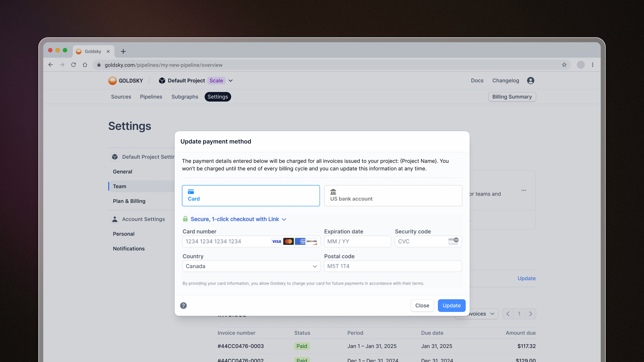Open Plan & Billing in sidebar
This screenshot has width=644, height=362.
(x=129, y=201)
